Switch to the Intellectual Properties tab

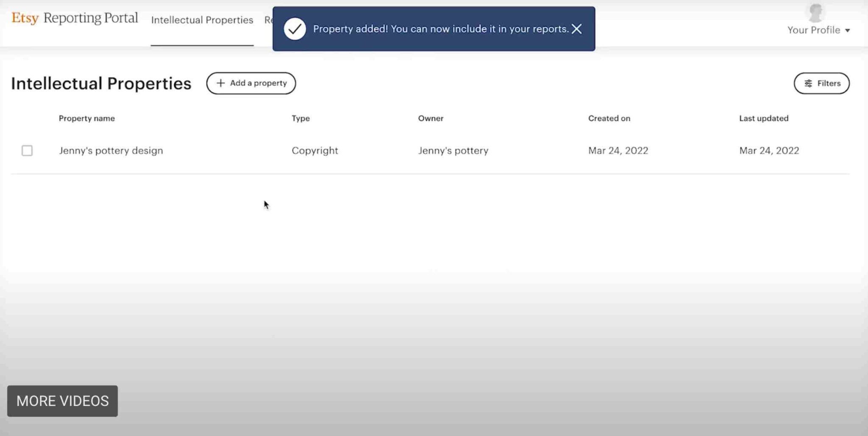(202, 20)
